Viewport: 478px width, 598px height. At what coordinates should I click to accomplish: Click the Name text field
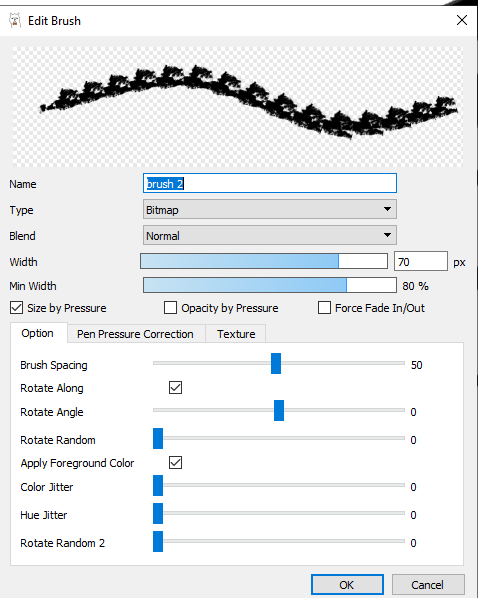(x=270, y=183)
